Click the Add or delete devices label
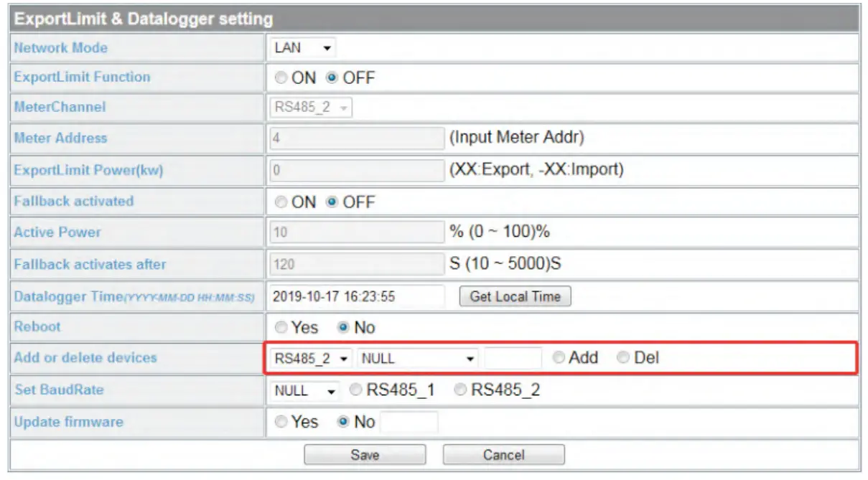Screen dimensions: 868x480 click(85, 357)
